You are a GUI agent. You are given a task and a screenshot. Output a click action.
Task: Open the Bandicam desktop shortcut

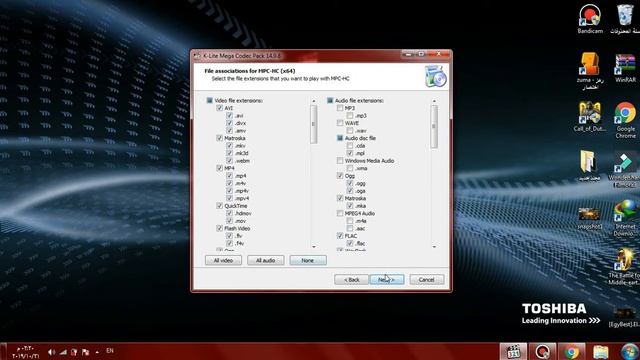pyautogui.click(x=590, y=19)
